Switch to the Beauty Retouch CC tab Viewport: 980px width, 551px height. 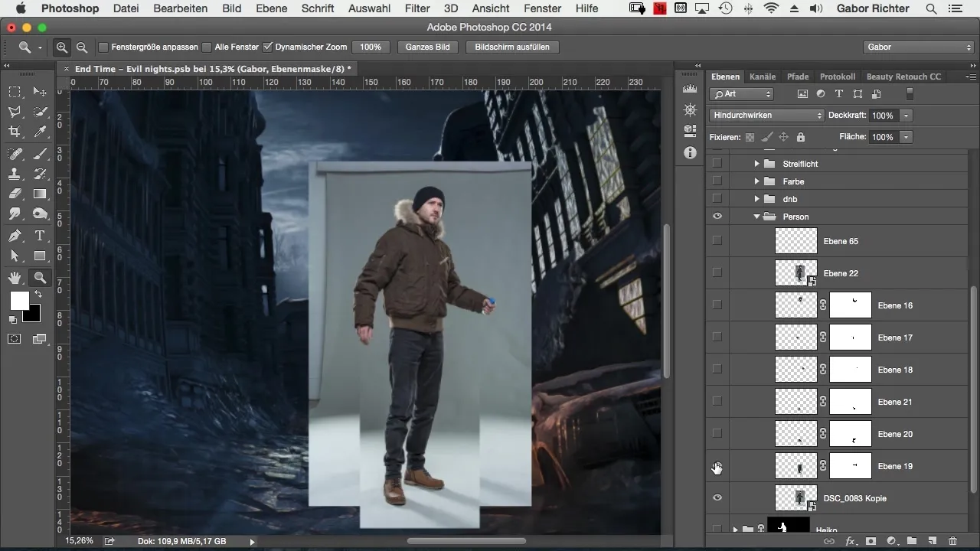(903, 77)
